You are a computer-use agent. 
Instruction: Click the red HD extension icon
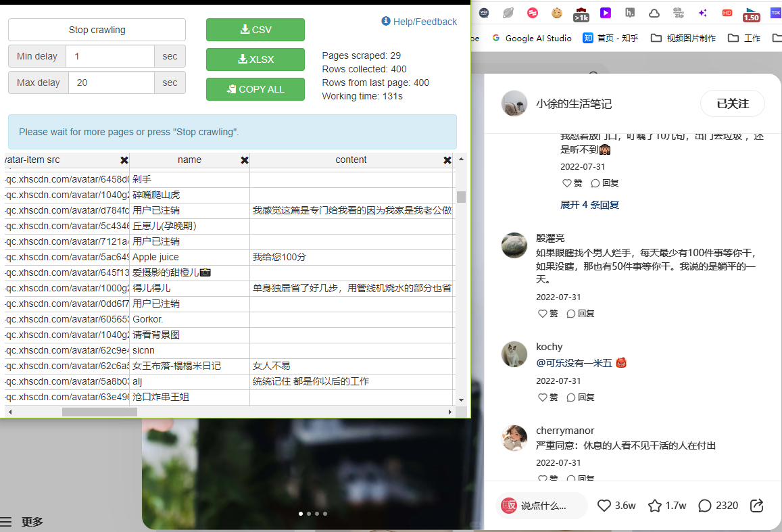(727, 13)
